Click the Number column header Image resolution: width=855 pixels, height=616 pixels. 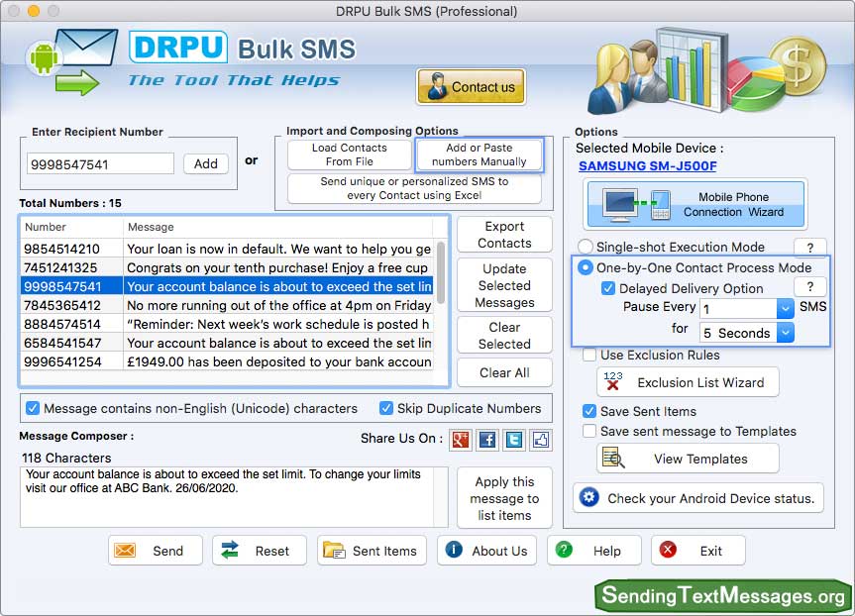coord(71,227)
